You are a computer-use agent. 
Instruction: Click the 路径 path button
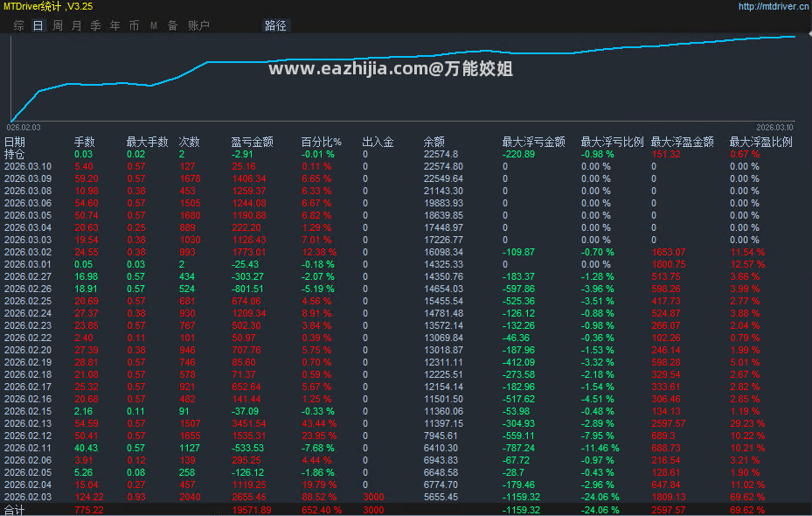pos(275,25)
